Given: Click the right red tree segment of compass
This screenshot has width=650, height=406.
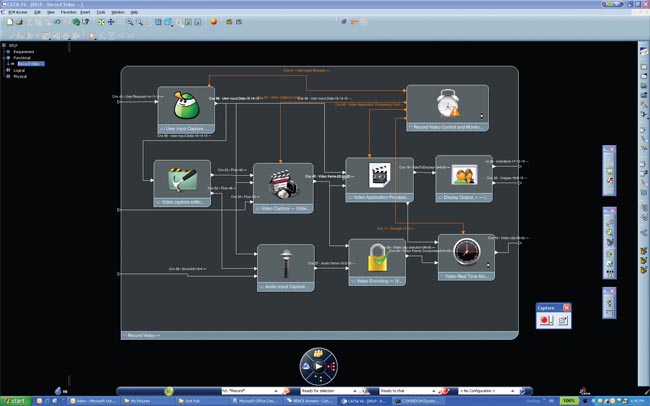Looking at the screenshot, I should point(331,366).
